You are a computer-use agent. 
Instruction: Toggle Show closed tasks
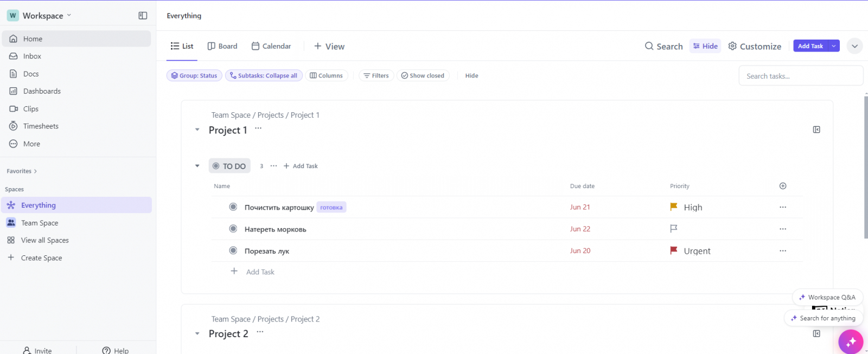tap(423, 76)
